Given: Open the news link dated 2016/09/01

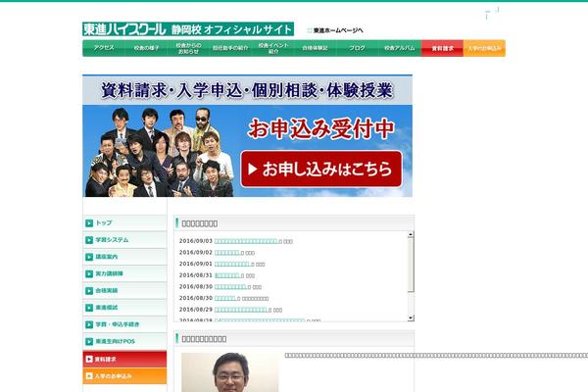Looking at the screenshot, I should pyautogui.click(x=232, y=264).
